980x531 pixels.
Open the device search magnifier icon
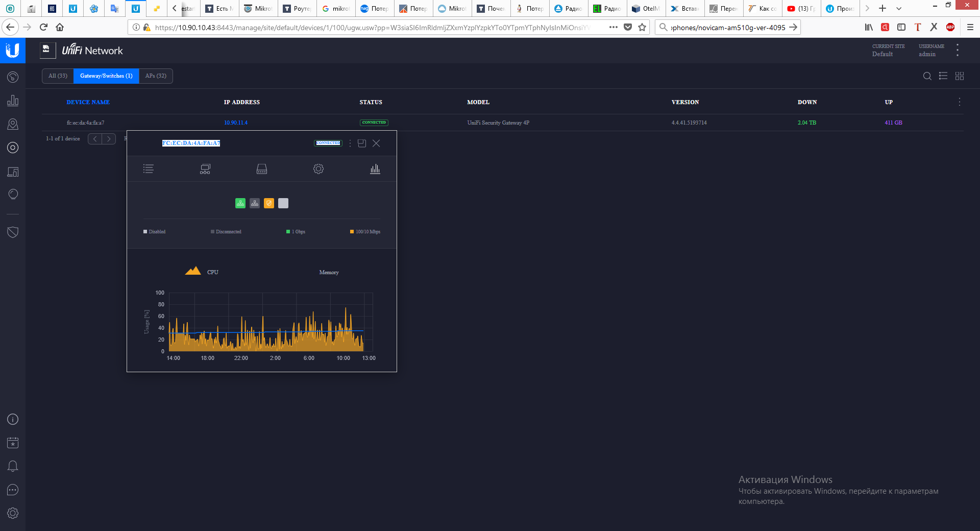[x=927, y=76]
